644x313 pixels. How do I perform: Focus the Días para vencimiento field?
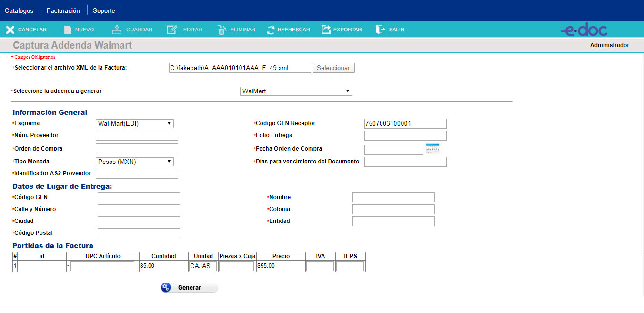pos(405,162)
